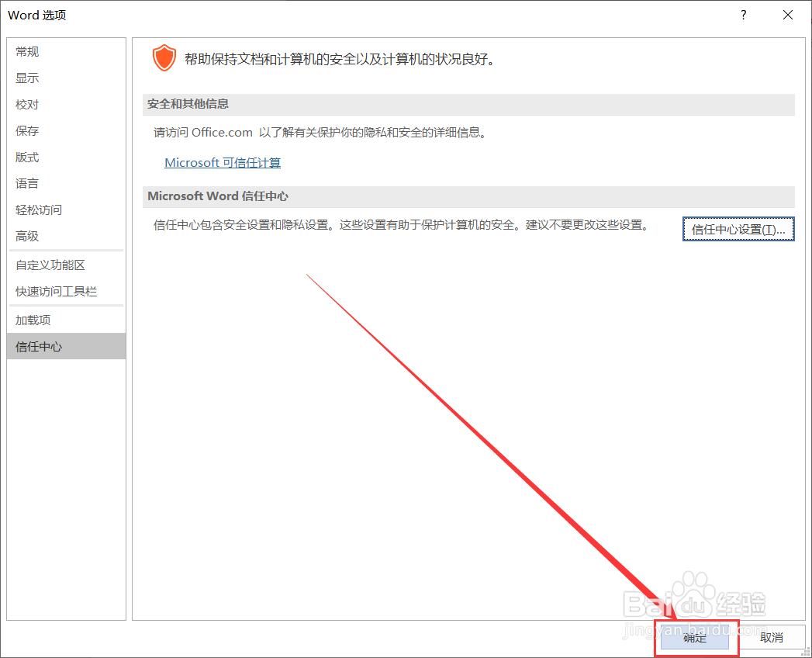This screenshot has width=812, height=658.
Task: Select the 信任中心 category
Action: 66,346
